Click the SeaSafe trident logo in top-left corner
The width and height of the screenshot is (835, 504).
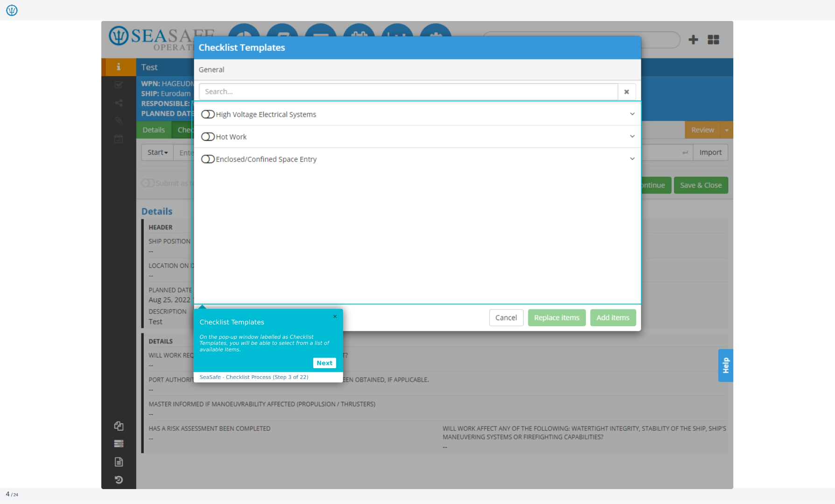coord(12,10)
